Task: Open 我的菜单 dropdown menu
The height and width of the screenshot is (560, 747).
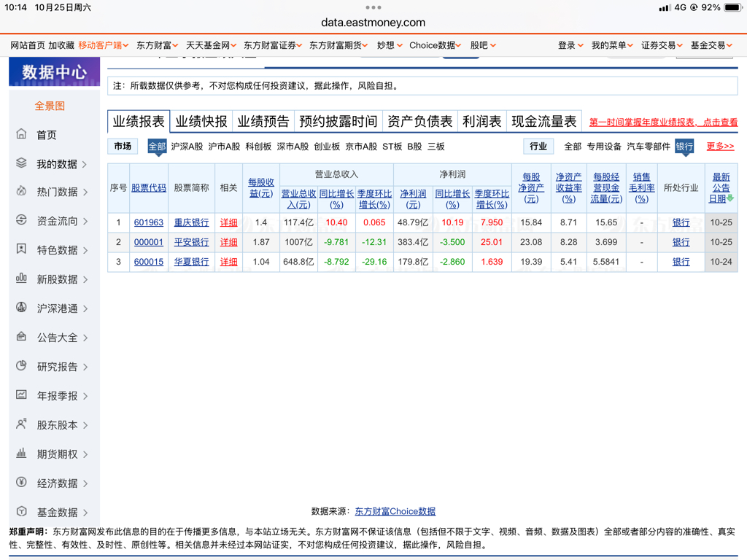Action: (x=612, y=45)
